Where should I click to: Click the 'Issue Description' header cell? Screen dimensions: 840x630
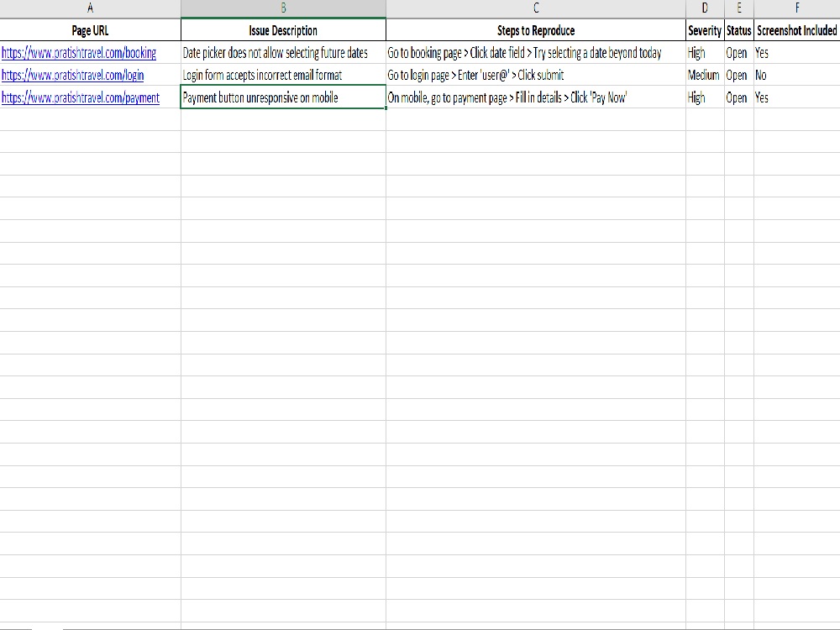click(x=283, y=30)
